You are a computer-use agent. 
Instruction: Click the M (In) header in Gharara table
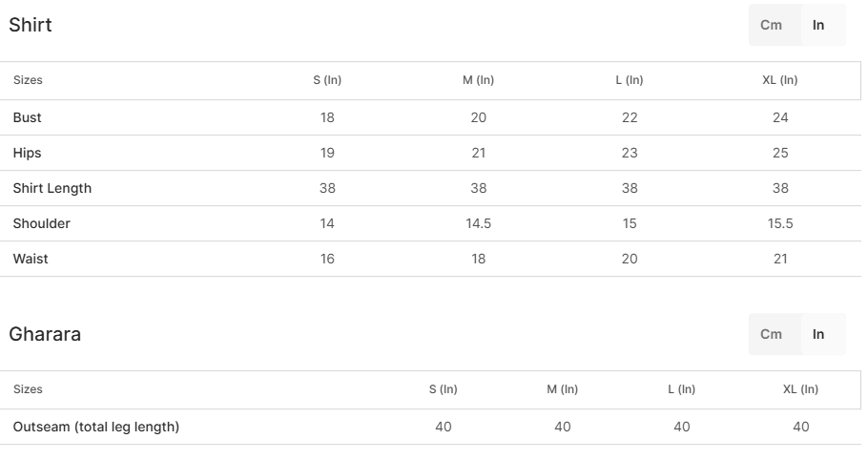click(563, 389)
